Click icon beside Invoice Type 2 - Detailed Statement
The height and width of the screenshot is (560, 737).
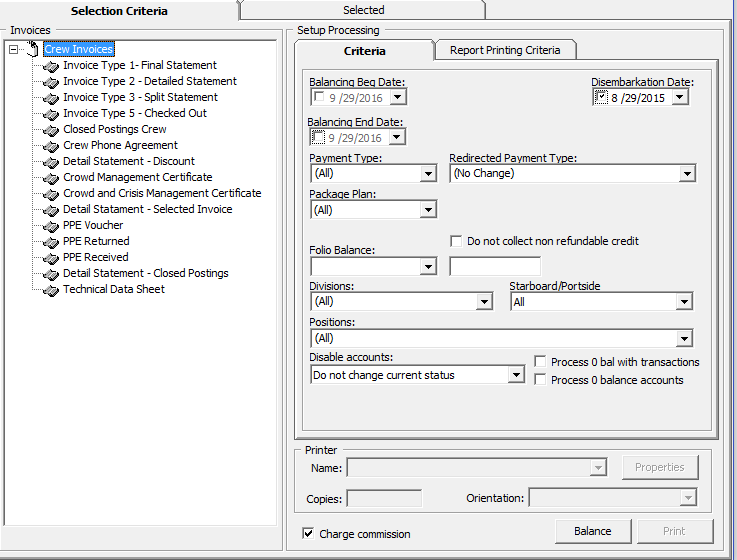pos(51,82)
